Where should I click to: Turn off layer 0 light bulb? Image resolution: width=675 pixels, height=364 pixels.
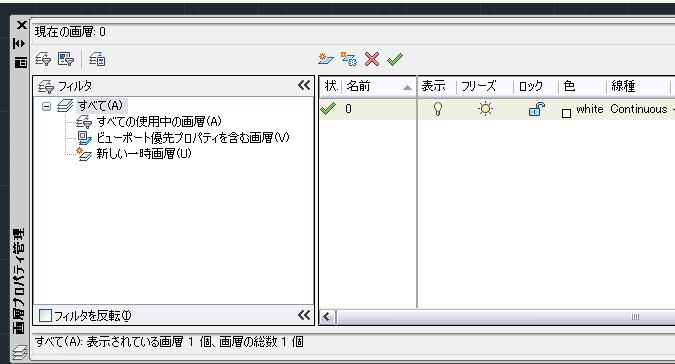[438, 109]
